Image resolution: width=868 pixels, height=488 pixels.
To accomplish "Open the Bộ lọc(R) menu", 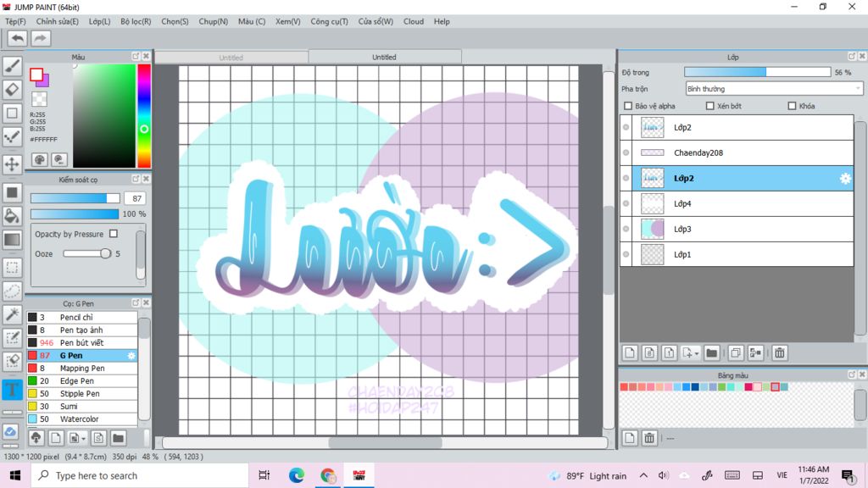I will point(136,21).
